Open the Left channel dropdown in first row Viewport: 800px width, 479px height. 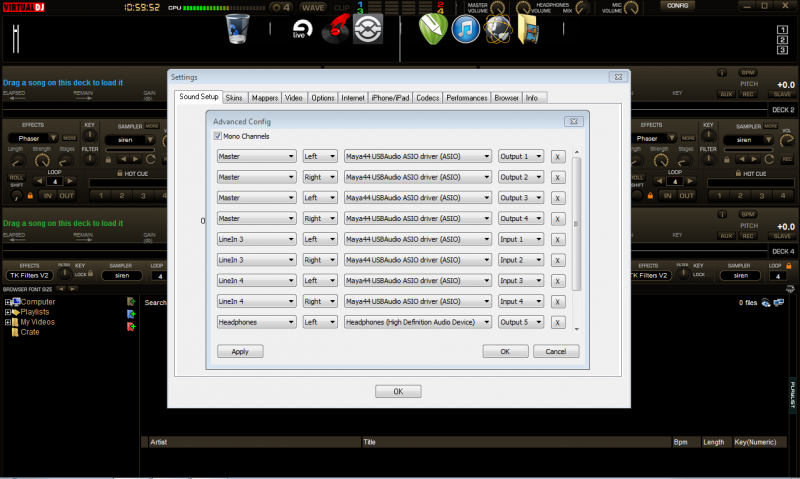[320, 157]
